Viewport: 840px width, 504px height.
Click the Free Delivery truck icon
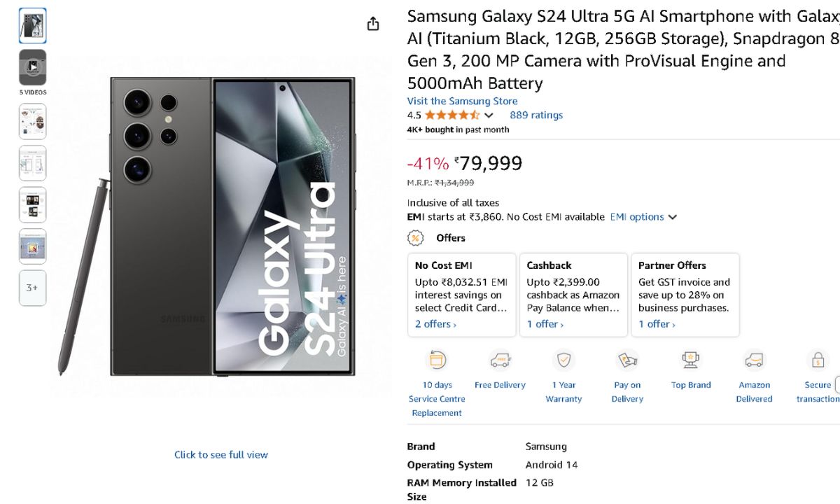(x=500, y=360)
